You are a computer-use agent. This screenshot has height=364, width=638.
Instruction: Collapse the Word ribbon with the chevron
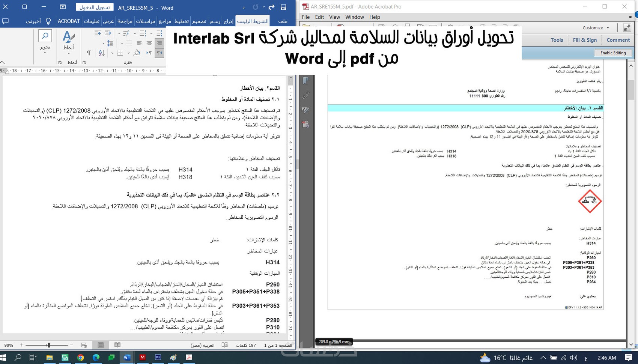point(3,63)
